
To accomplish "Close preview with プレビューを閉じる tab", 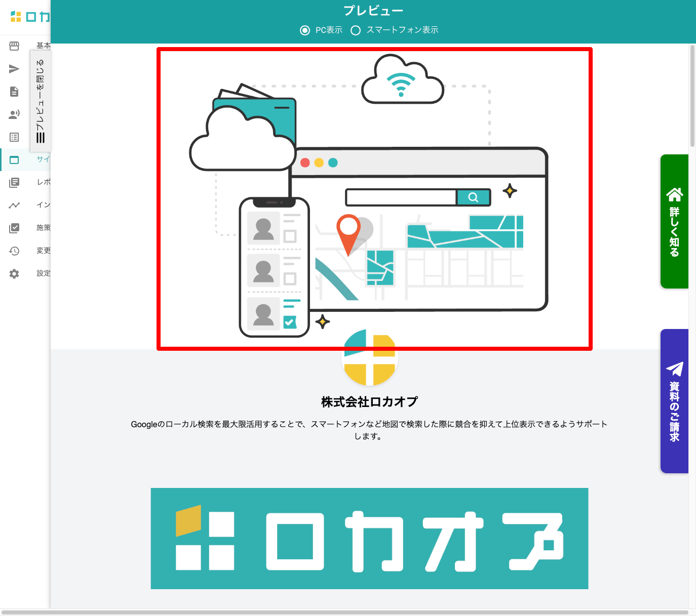I will [41, 101].
